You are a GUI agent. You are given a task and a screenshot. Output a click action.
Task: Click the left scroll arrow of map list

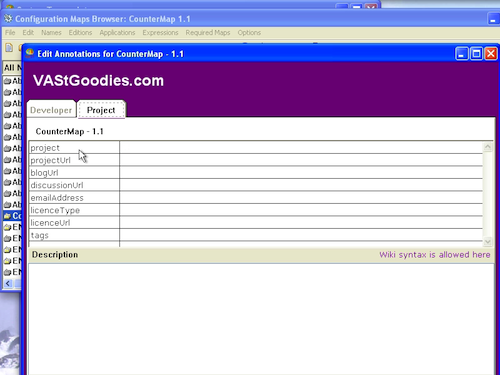pos(8,284)
